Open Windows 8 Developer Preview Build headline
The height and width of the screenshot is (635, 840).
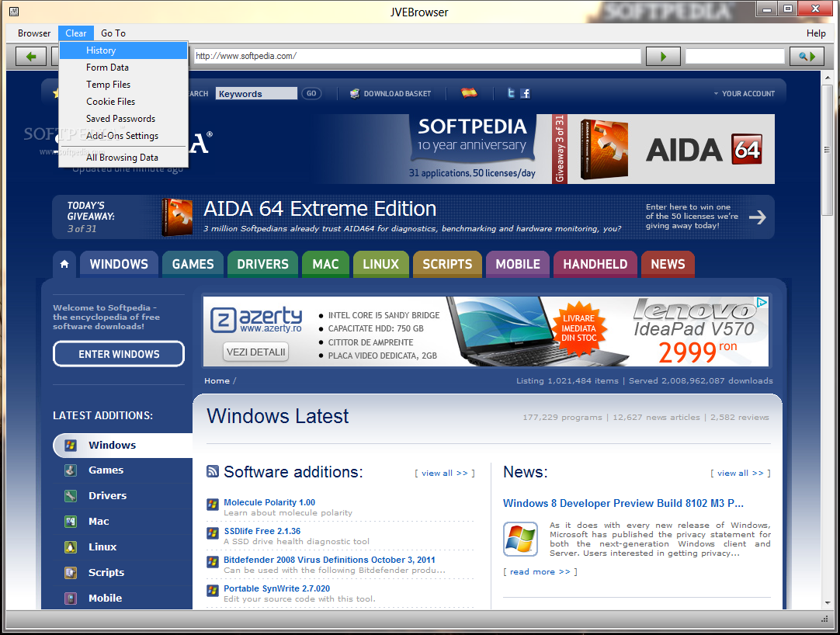tap(623, 503)
